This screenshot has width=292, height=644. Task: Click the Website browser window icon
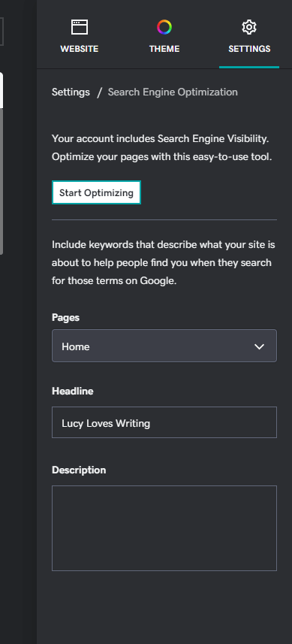79,27
